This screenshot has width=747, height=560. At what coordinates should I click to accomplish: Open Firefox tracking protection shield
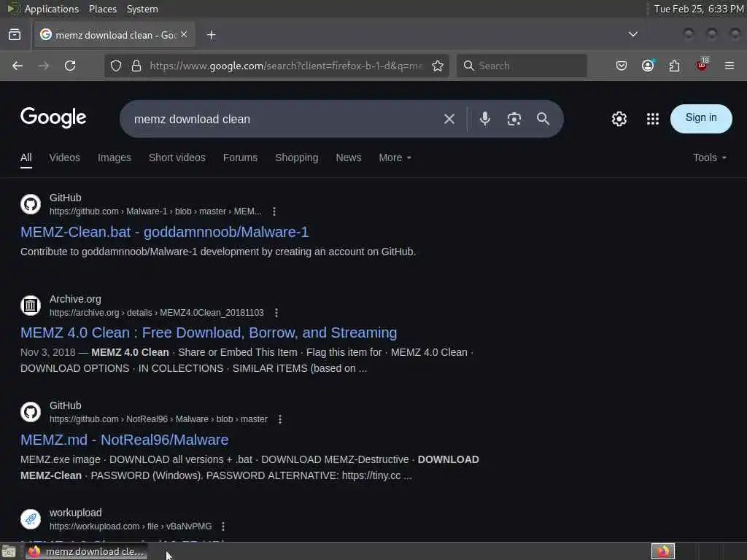[116, 66]
